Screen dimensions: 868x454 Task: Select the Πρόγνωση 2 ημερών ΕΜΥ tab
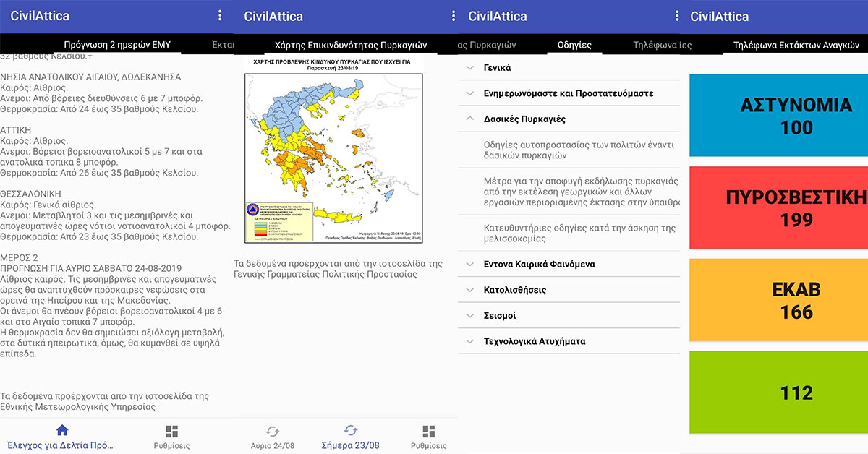tap(117, 44)
